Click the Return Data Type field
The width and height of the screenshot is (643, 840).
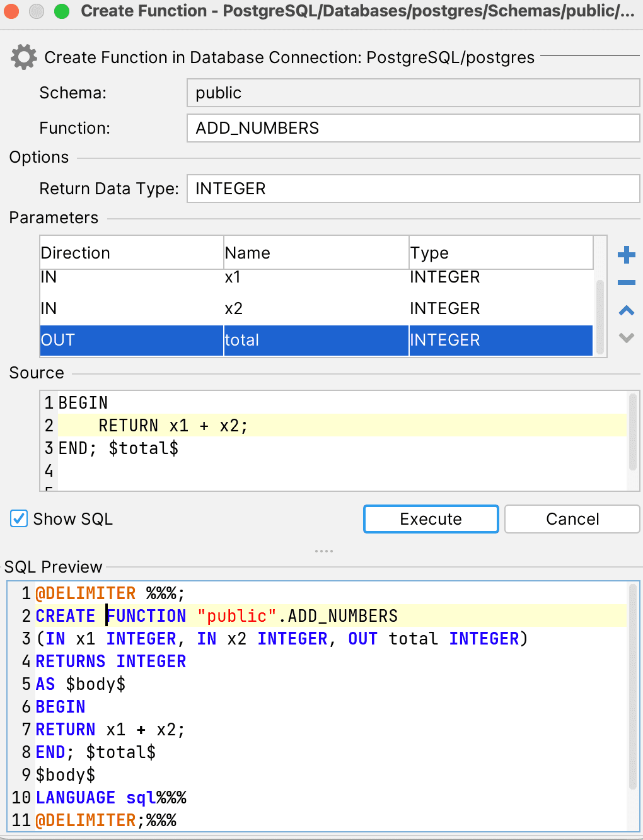(x=413, y=189)
